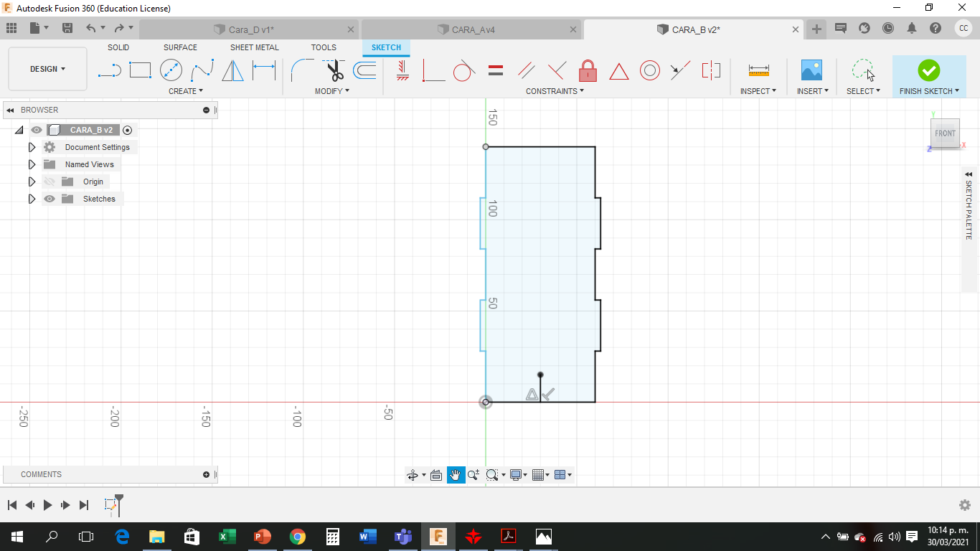Screen dimensions: 980x551
Task: Apply the Concentric constraint
Action: 650,70
